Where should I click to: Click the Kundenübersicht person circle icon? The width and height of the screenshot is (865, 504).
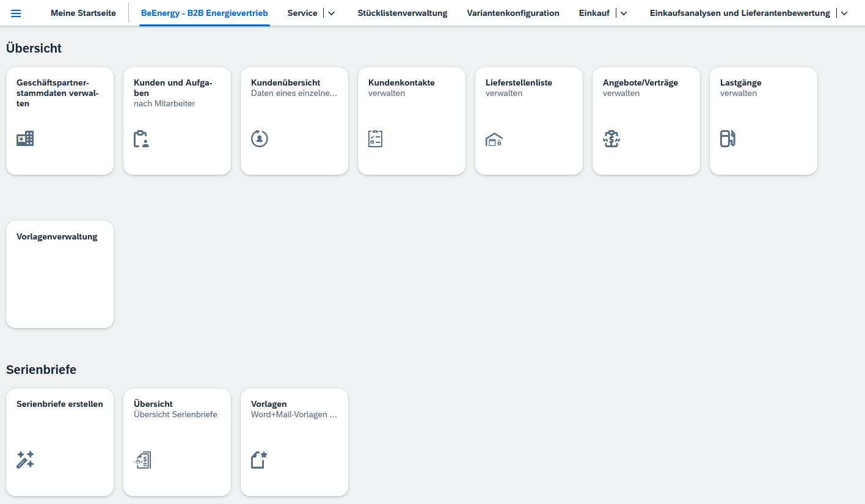[260, 139]
